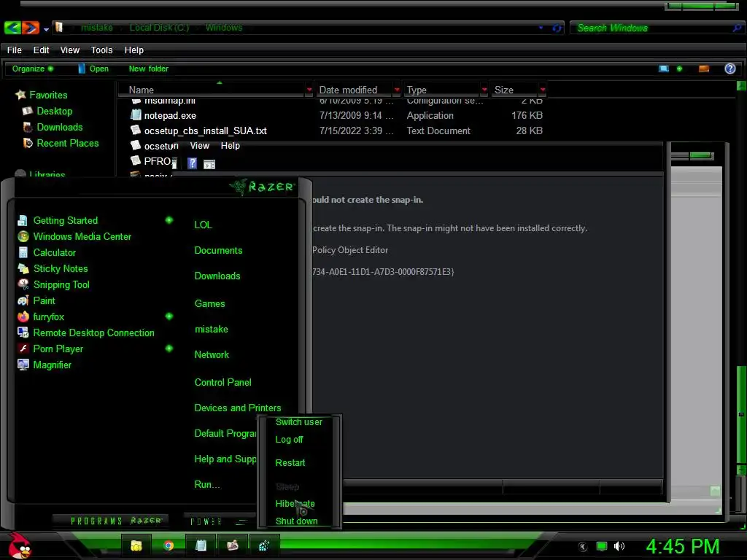Image resolution: width=747 pixels, height=560 pixels.
Task: Open the Edit menu
Action: (x=41, y=50)
